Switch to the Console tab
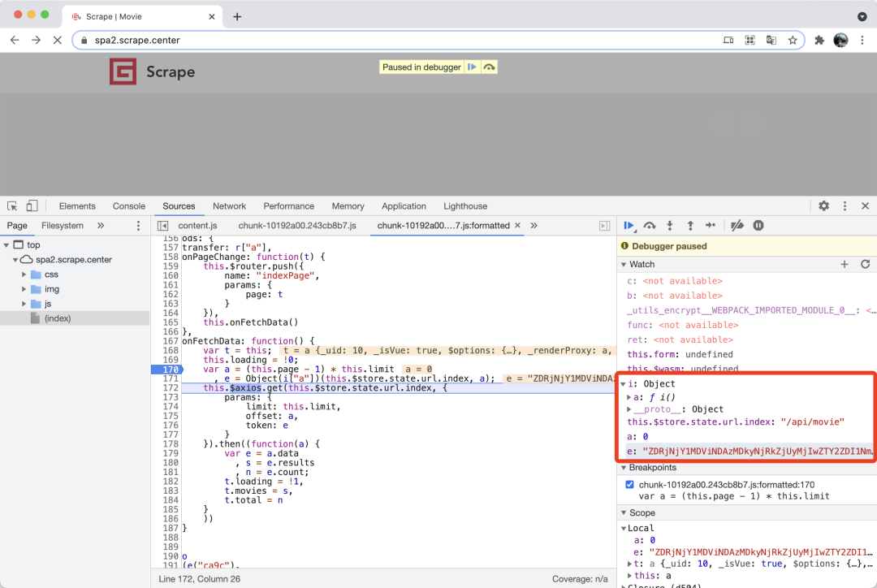This screenshot has height=588, width=877. (128, 206)
